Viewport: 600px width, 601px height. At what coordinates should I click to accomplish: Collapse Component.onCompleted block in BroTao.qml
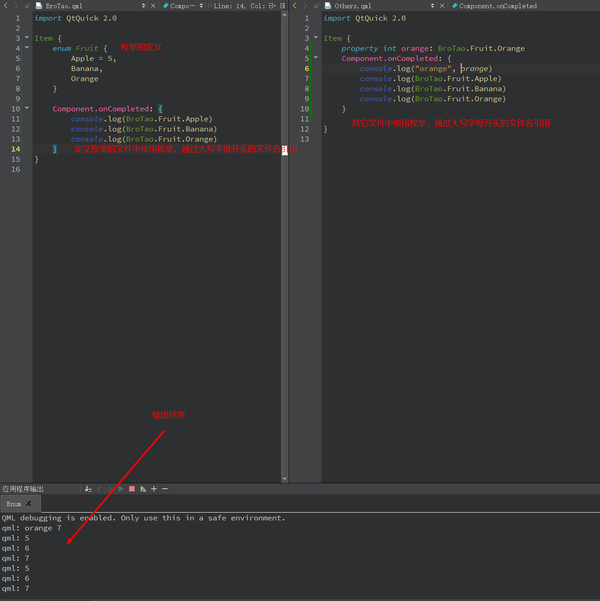[27, 108]
